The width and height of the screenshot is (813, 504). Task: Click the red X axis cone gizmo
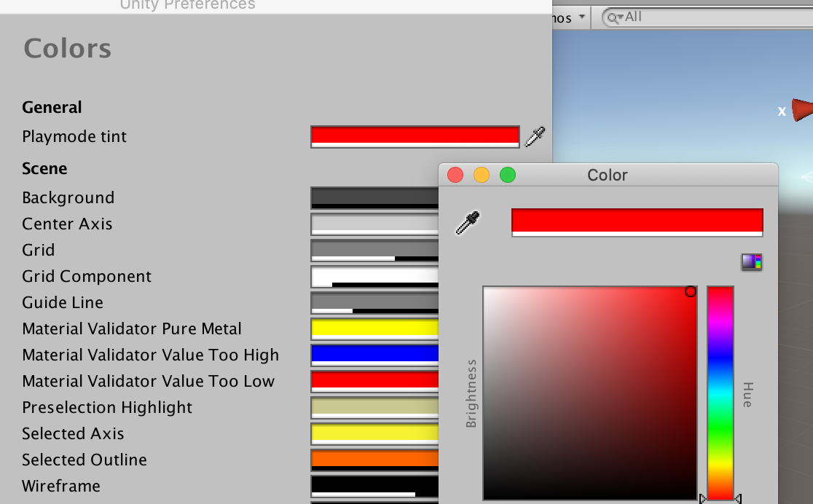pyautogui.click(x=802, y=110)
